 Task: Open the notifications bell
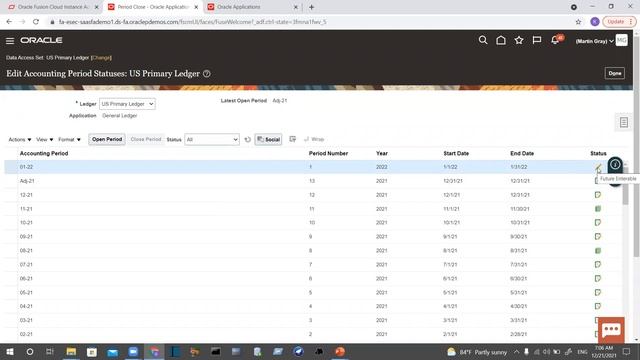click(555, 40)
